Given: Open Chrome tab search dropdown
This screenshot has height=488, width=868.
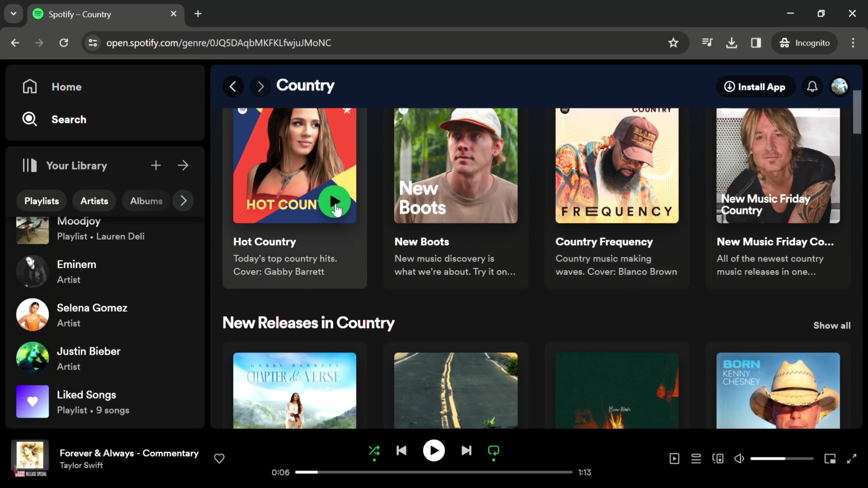Looking at the screenshot, I should click(x=14, y=14).
